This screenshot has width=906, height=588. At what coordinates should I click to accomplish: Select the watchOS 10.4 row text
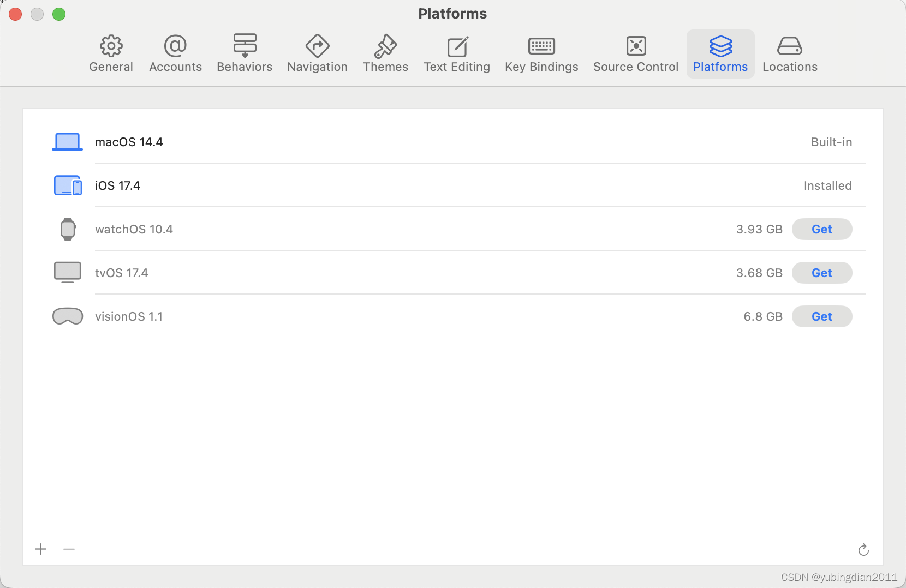pyautogui.click(x=134, y=229)
